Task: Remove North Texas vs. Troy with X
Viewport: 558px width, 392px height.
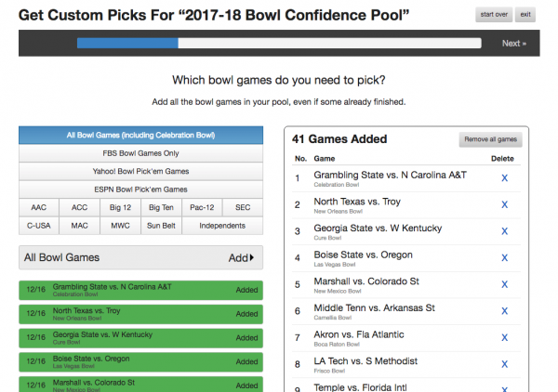Action: pos(504,204)
